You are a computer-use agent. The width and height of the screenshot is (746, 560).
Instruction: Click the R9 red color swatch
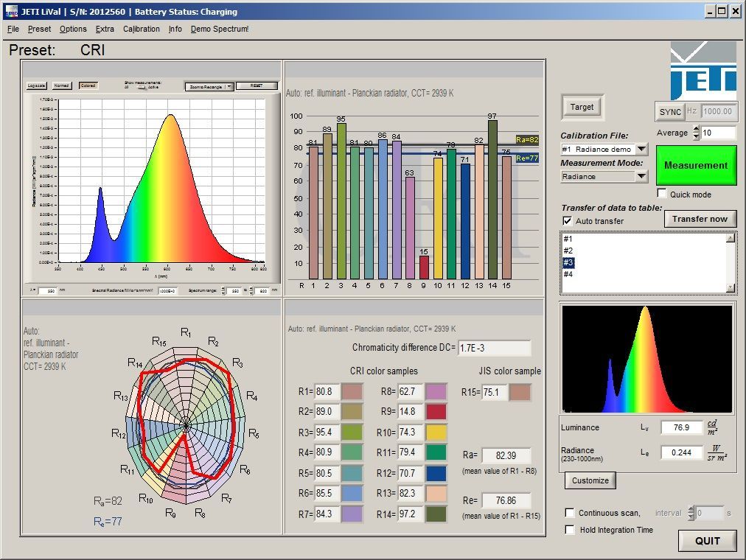click(436, 411)
